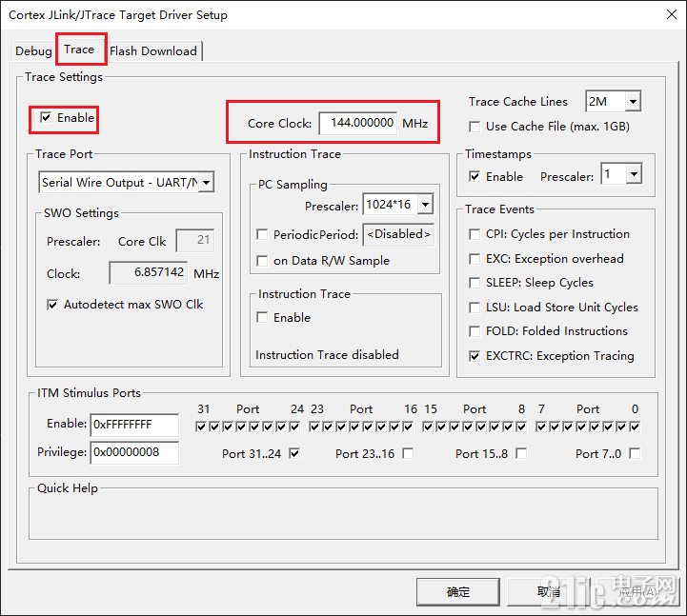687x616 pixels.
Task: Toggle ITM stimulus port 8 checkbox
Action: [521, 427]
